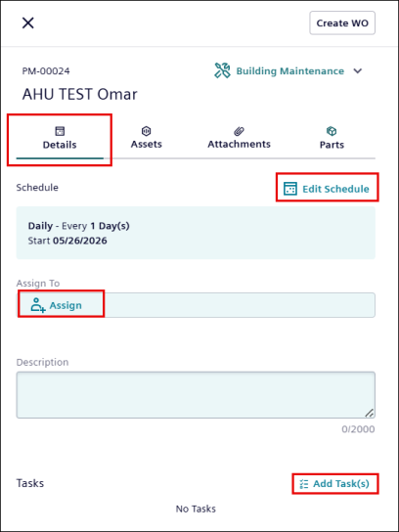Click the Add Task(s) checklist icon

(304, 484)
